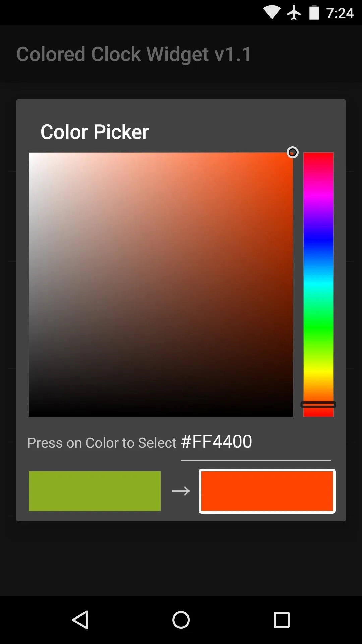Tap the Colored Clock Widget v1.1 title
Viewport: 362px width, 644px height.
coord(134,54)
